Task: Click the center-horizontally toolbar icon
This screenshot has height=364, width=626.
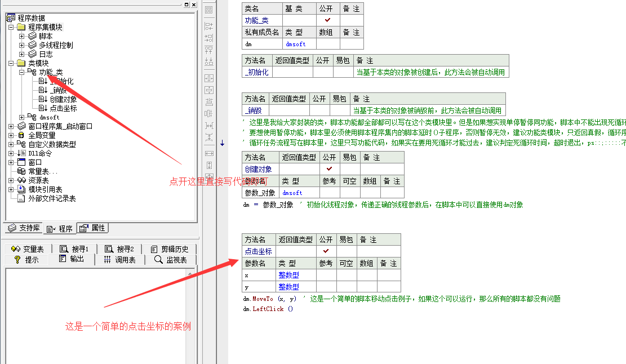Action: [209, 78]
